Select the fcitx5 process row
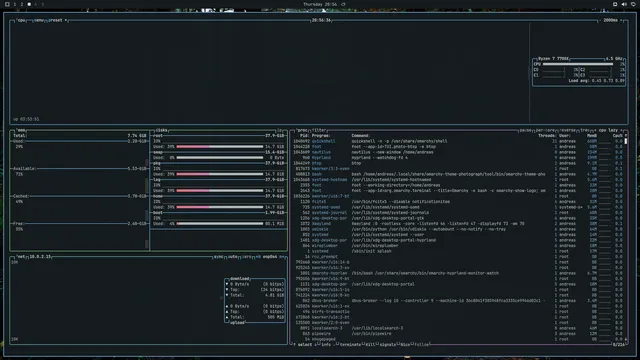Screen dimensions: 640x360 coord(457,202)
